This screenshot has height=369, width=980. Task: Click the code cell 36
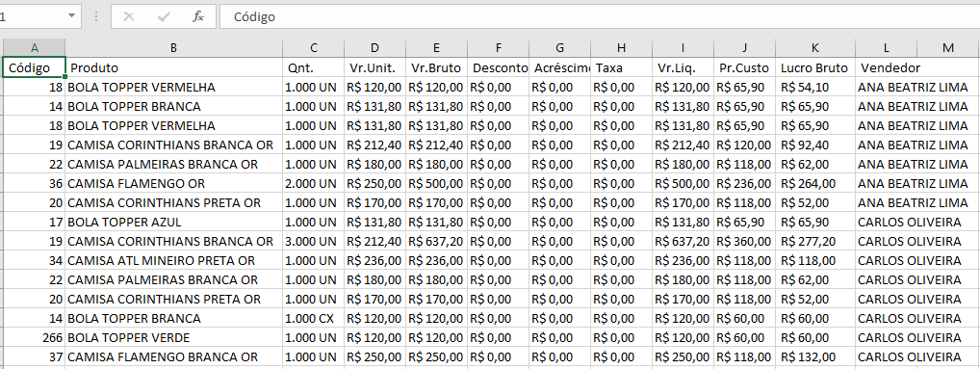35,184
